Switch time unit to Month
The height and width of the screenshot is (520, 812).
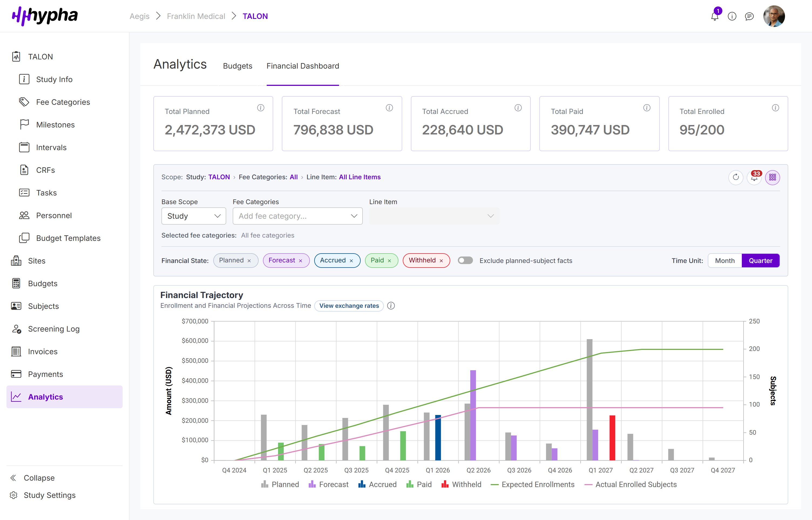(724, 260)
